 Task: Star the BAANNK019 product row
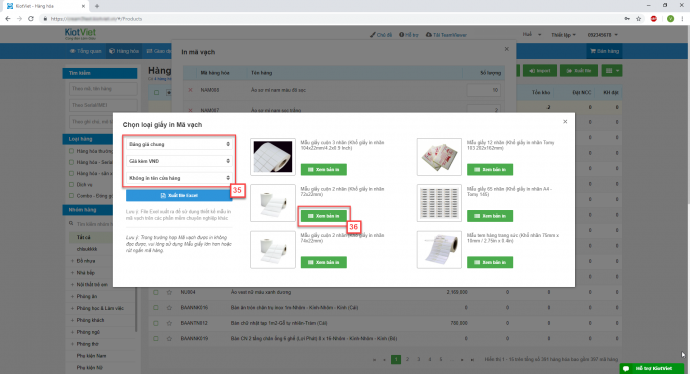[169, 338]
